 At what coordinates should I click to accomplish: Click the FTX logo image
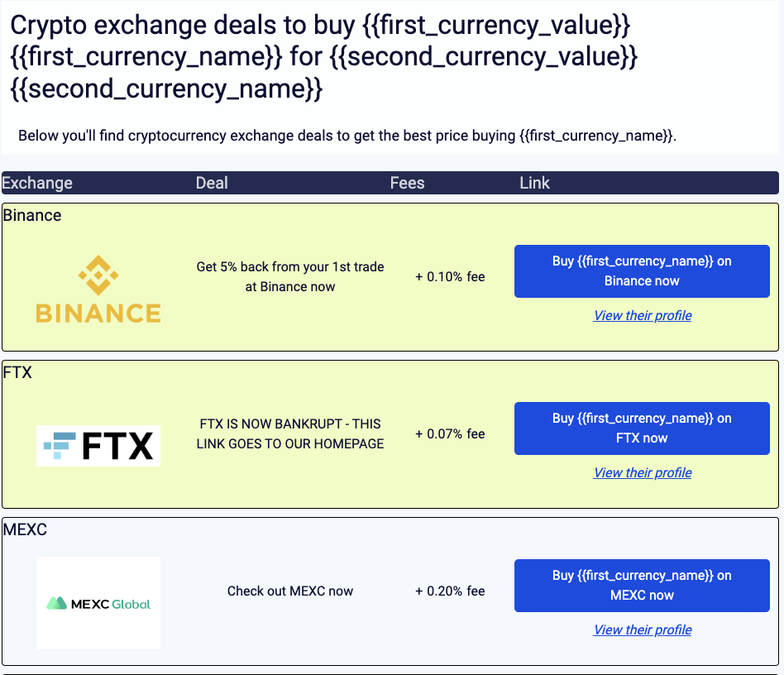click(98, 446)
